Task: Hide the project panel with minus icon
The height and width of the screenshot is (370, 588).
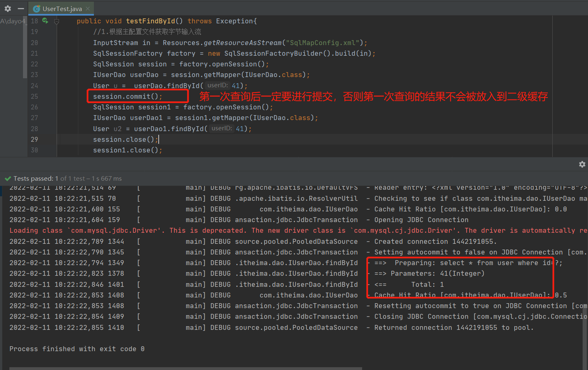Action: (21, 9)
